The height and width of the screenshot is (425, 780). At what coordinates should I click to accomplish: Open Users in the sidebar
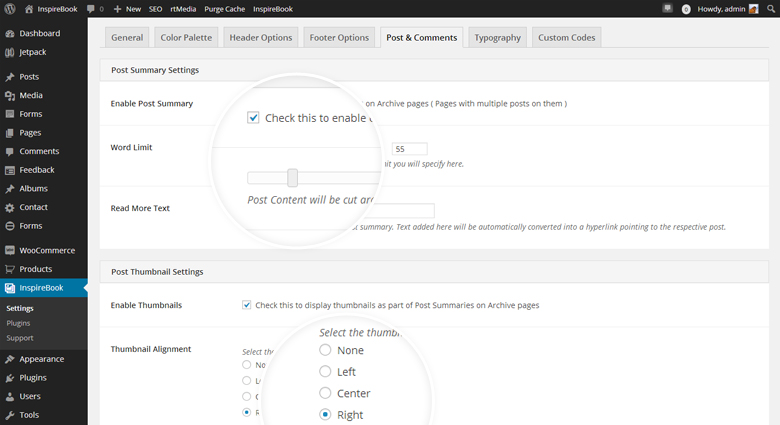point(44,396)
